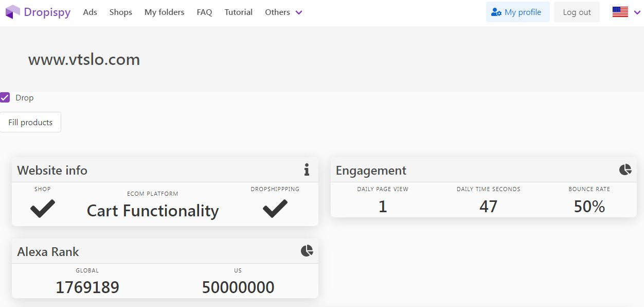Screen dimensions: 644x307
Task: Select the Ads menu item
Action: pyautogui.click(x=90, y=12)
